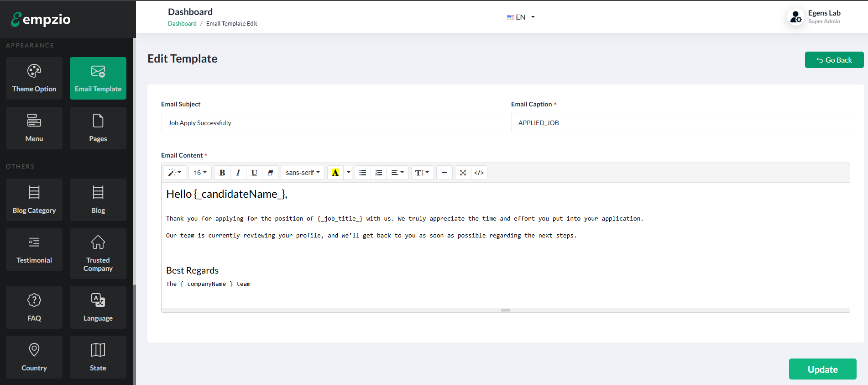Click into the Email Subject field
Viewport: 868px width, 385px height.
[330, 123]
